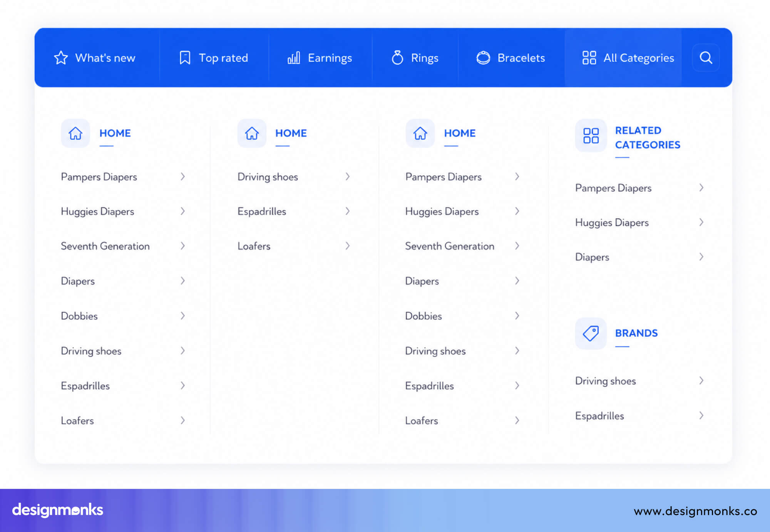The width and height of the screenshot is (770, 532).
Task: Click the BRANDS heading
Action: point(636,333)
